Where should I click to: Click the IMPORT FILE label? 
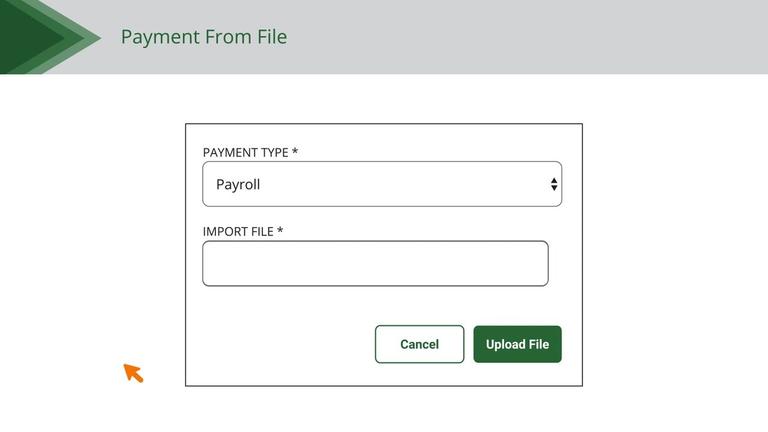(x=238, y=232)
